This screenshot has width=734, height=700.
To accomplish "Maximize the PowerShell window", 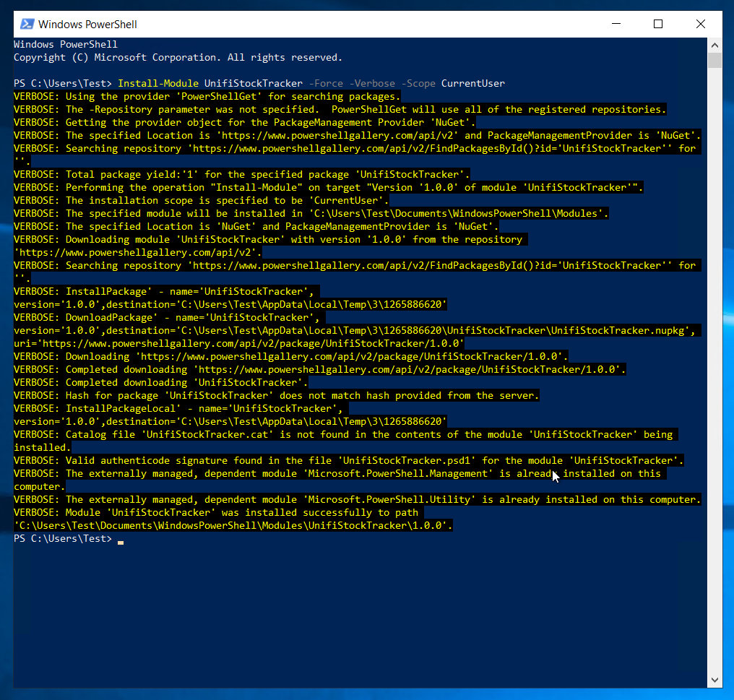I will (x=658, y=24).
